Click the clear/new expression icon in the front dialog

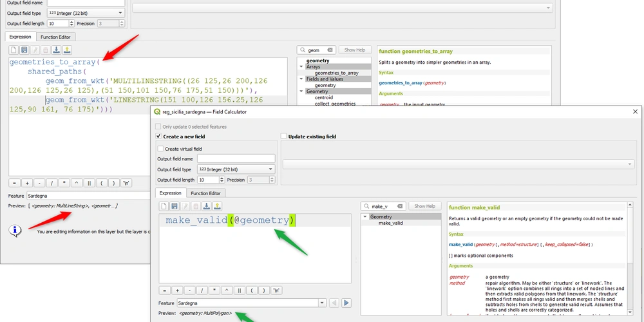[x=164, y=206]
